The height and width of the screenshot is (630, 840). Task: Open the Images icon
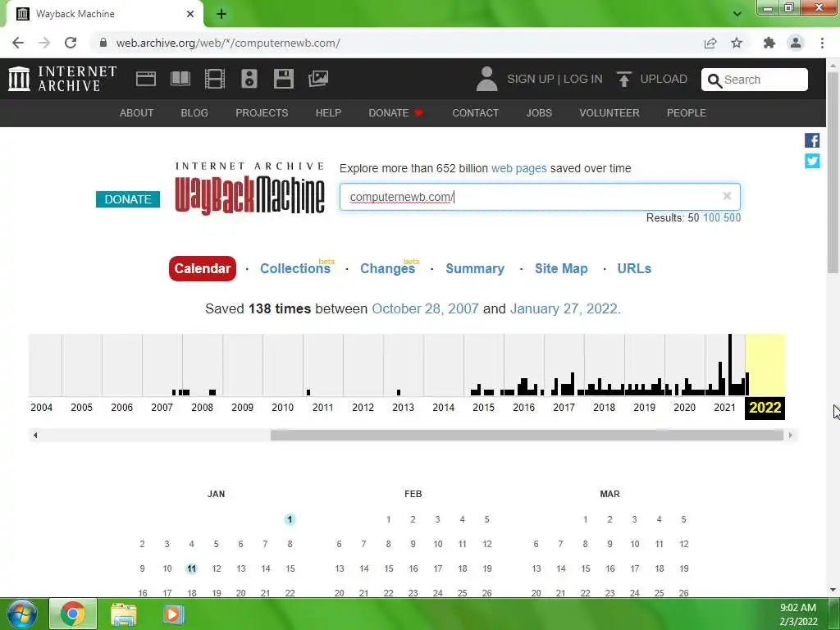(x=318, y=79)
